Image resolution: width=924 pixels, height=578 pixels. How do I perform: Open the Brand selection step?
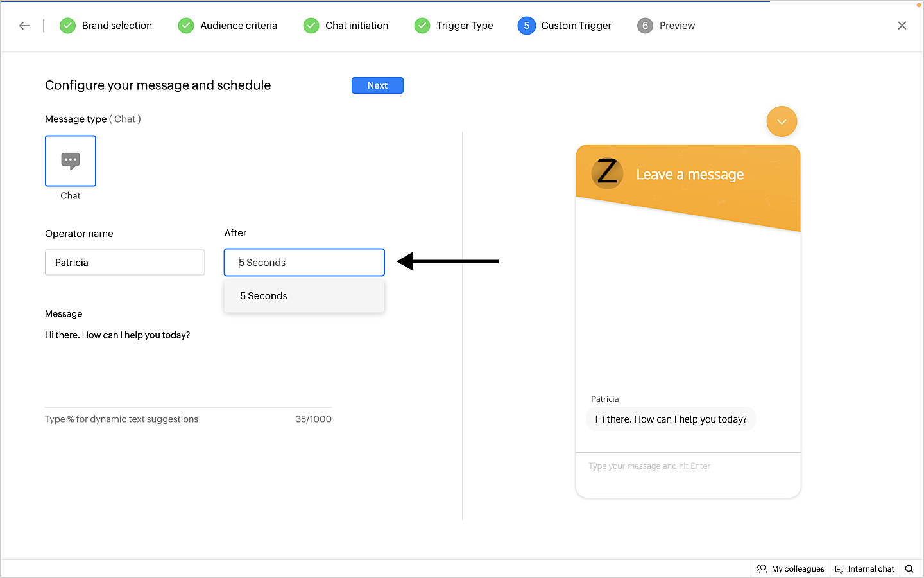(x=106, y=26)
